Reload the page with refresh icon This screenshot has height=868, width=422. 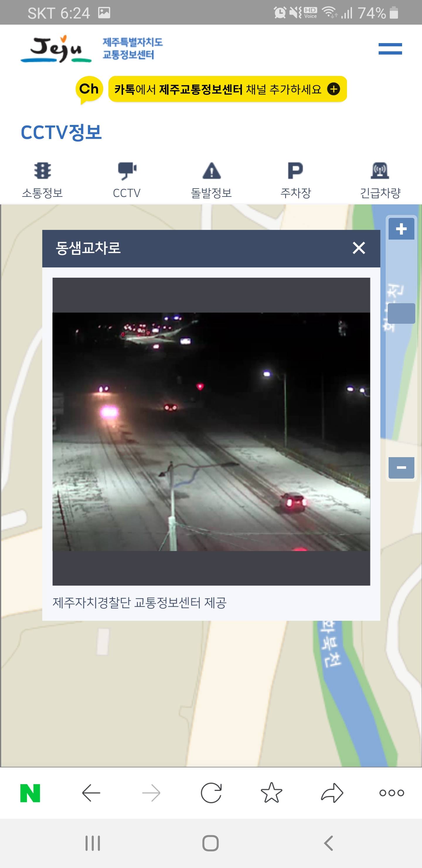[211, 793]
